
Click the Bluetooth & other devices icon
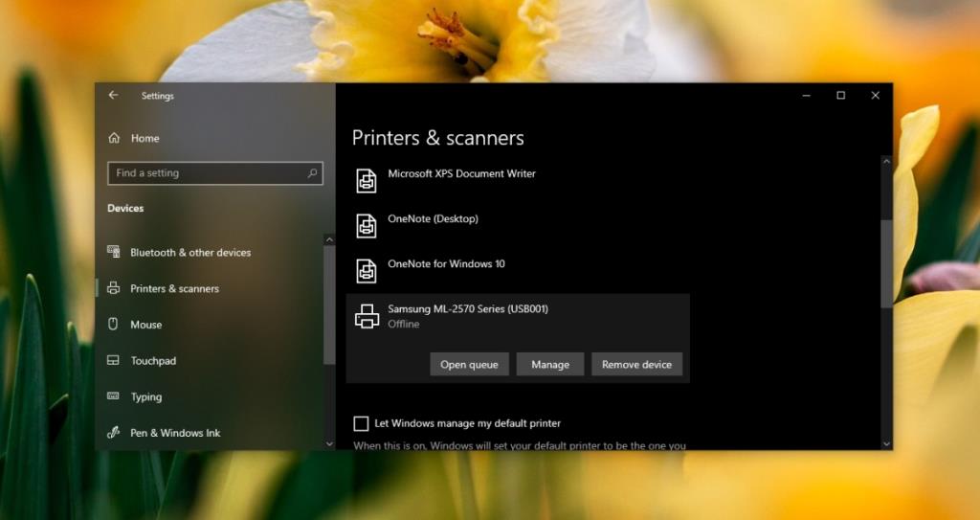[113, 253]
